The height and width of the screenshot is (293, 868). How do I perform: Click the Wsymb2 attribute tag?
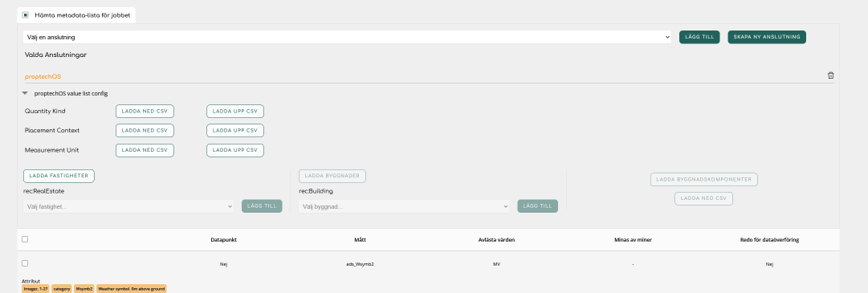tap(84, 288)
